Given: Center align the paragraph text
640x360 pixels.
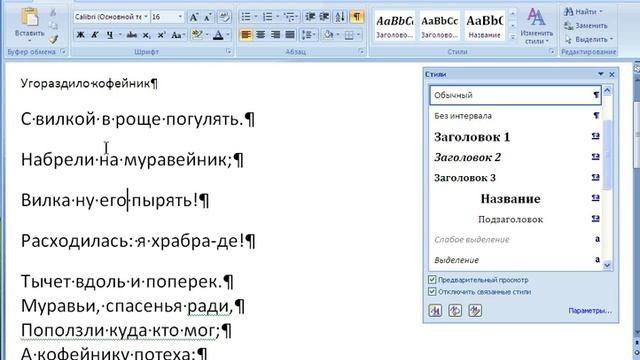Looking at the screenshot, I should coord(260,35).
